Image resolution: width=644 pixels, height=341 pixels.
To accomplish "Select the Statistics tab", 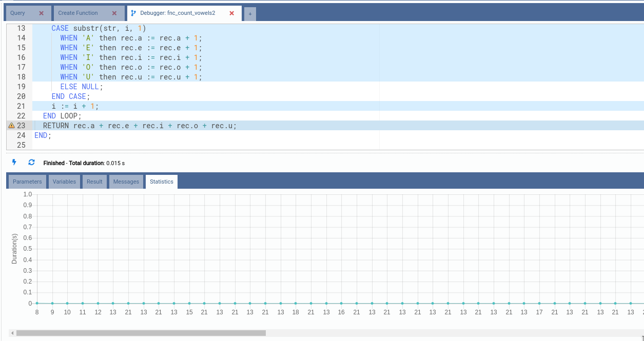I will pyautogui.click(x=162, y=182).
